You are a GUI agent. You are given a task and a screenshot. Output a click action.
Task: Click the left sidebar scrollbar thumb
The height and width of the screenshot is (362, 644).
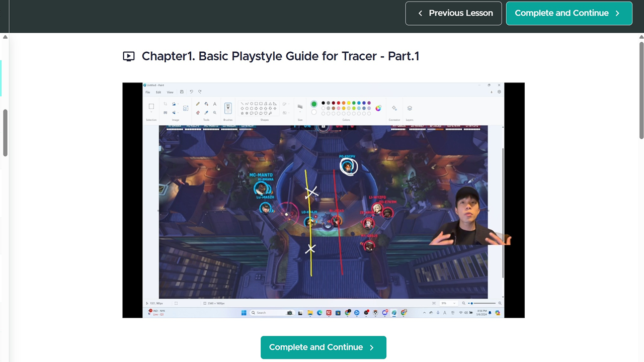click(5, 132)
